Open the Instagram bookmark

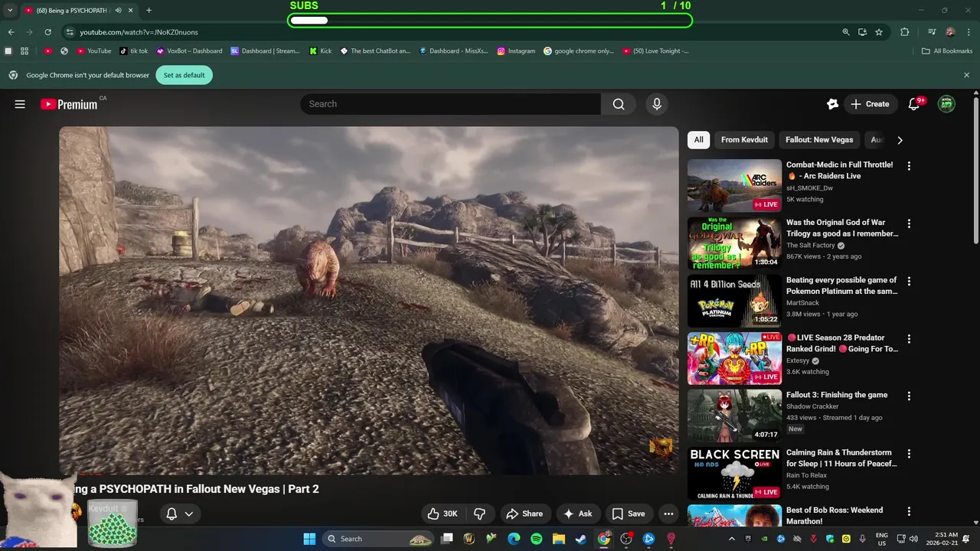point(516,51)
